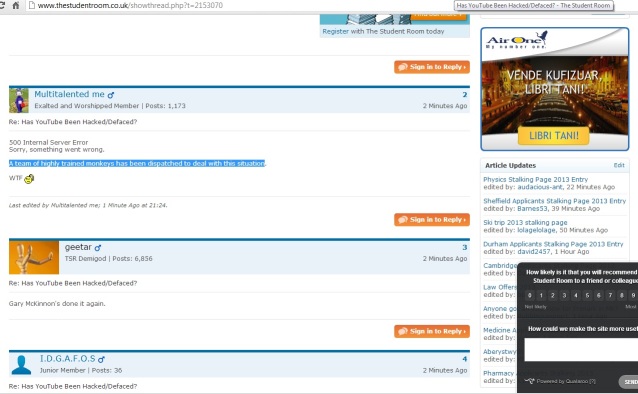Click the LIBRI TANI! button in Air One ad
This screenshot has height=394, width=638.
553,136
